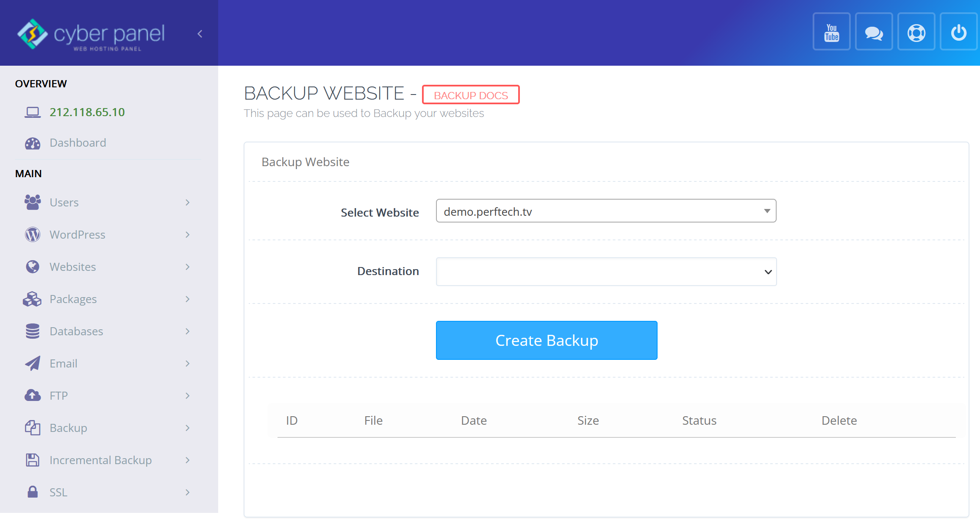
Task: Click the Size column header
Action: pyautogui.click(x=588, y=420)
